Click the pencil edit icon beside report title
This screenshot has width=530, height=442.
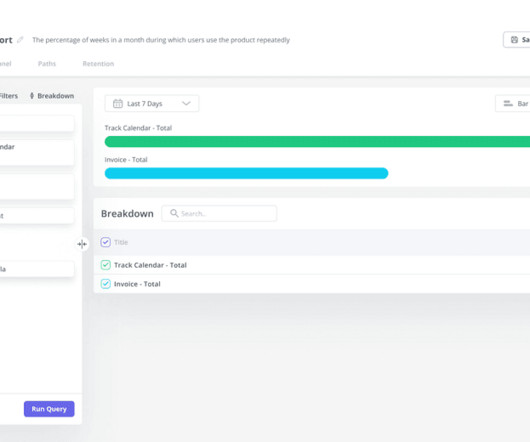(x=20, y=40)
